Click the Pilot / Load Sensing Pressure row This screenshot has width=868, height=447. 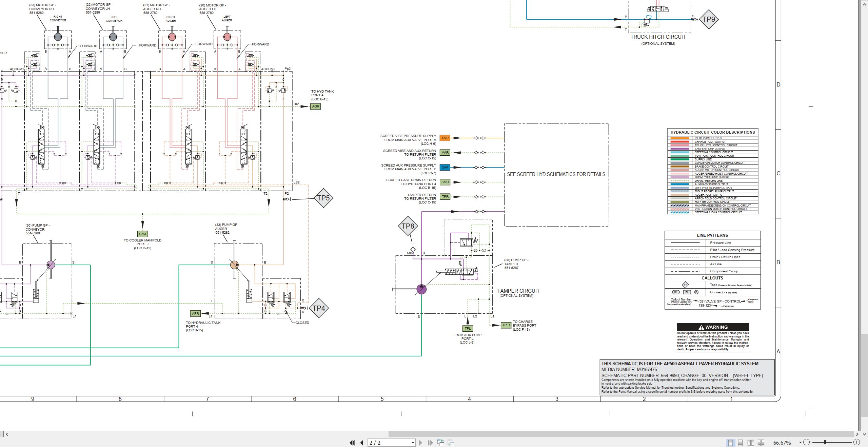[712, 250]
